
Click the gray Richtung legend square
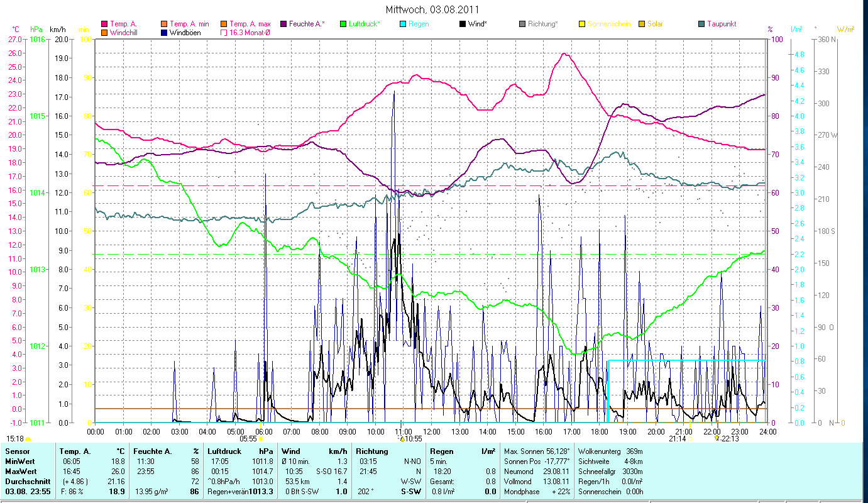pos(522,24)
